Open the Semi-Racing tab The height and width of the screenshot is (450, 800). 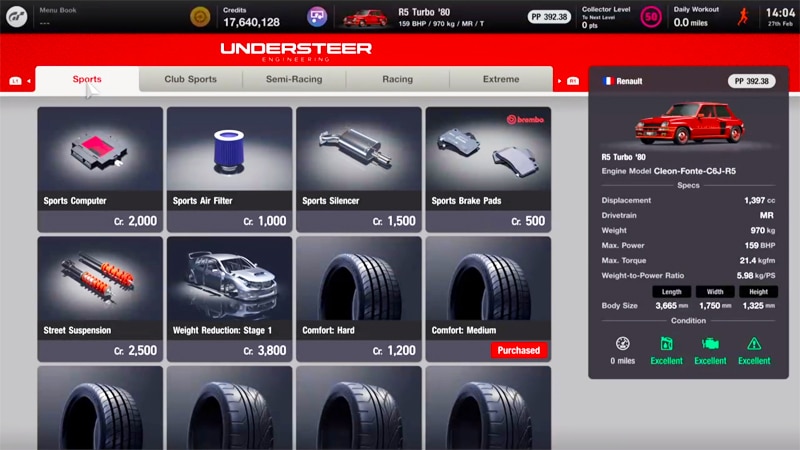(x=294, y=79)
